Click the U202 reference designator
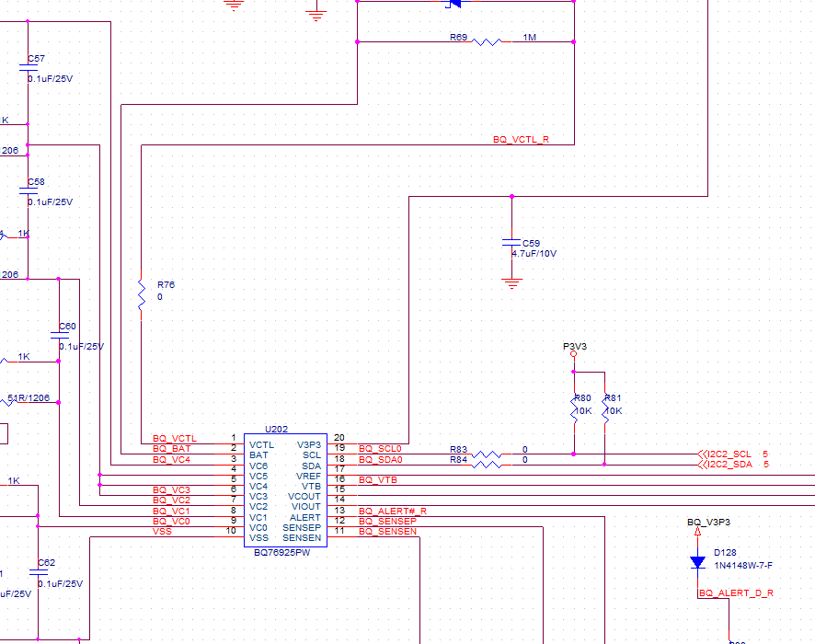The image size is (815, 644). (276, 430)
